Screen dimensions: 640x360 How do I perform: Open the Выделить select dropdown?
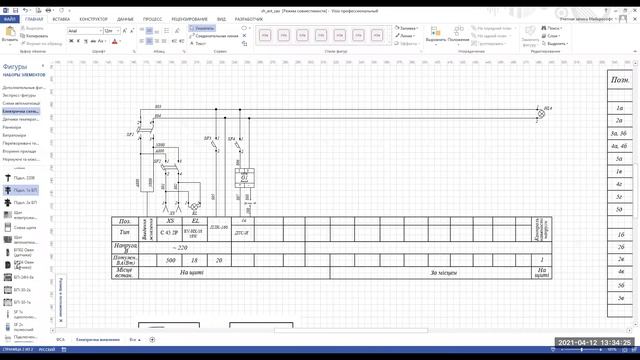click(555, 43)
